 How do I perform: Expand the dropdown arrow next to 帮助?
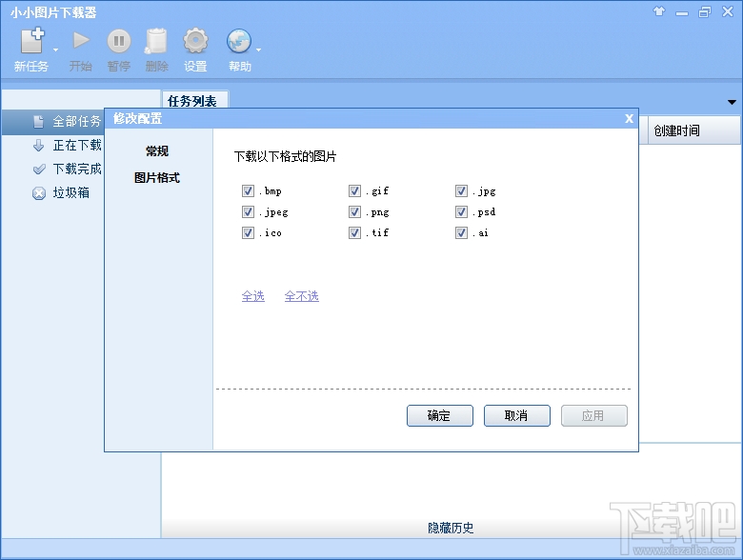259,50
